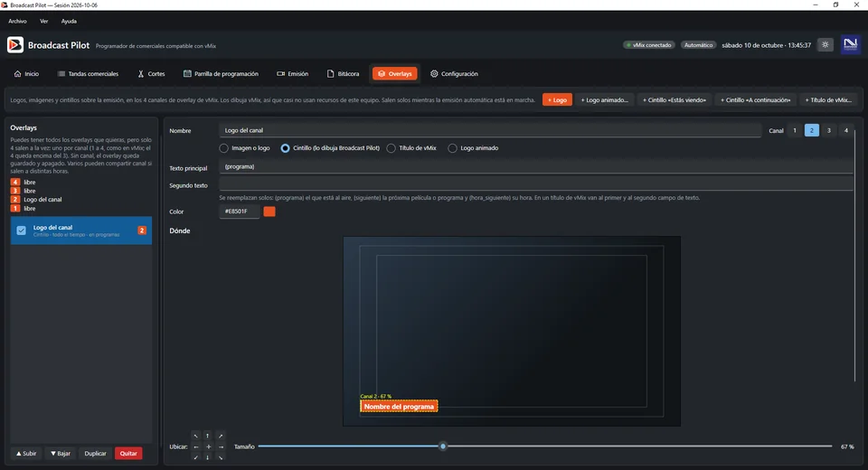Click the 67 % size value label
The image size is (868, 470).
click(847, 446)
